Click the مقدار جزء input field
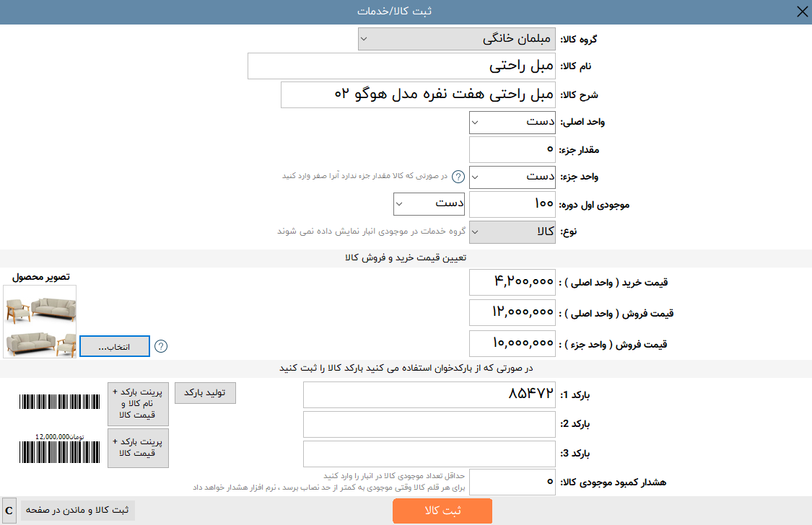812x525 pixels. click(512, 149)
